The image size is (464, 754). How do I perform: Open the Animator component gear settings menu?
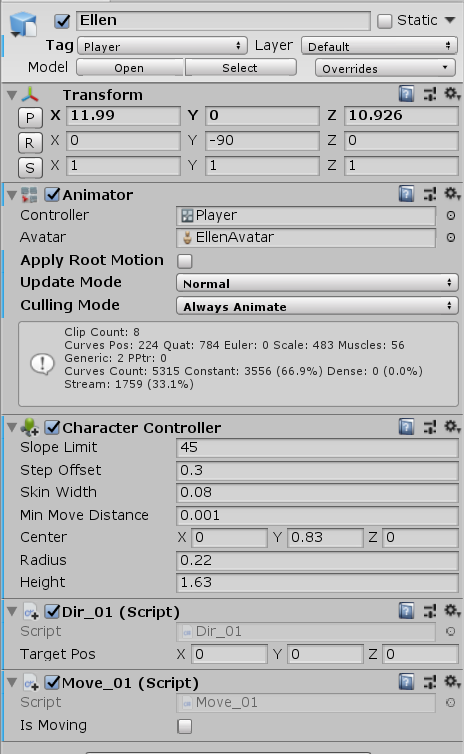451,194
